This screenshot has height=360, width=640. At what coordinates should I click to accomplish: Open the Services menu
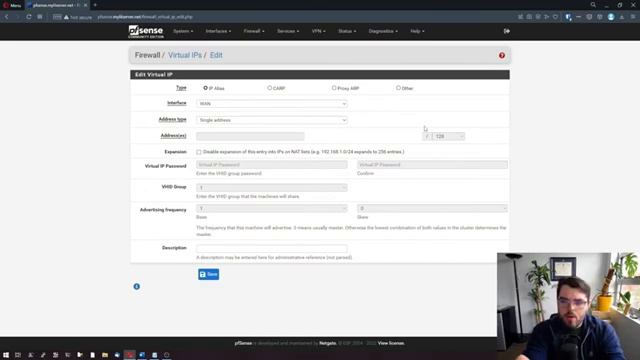[288, 31]
